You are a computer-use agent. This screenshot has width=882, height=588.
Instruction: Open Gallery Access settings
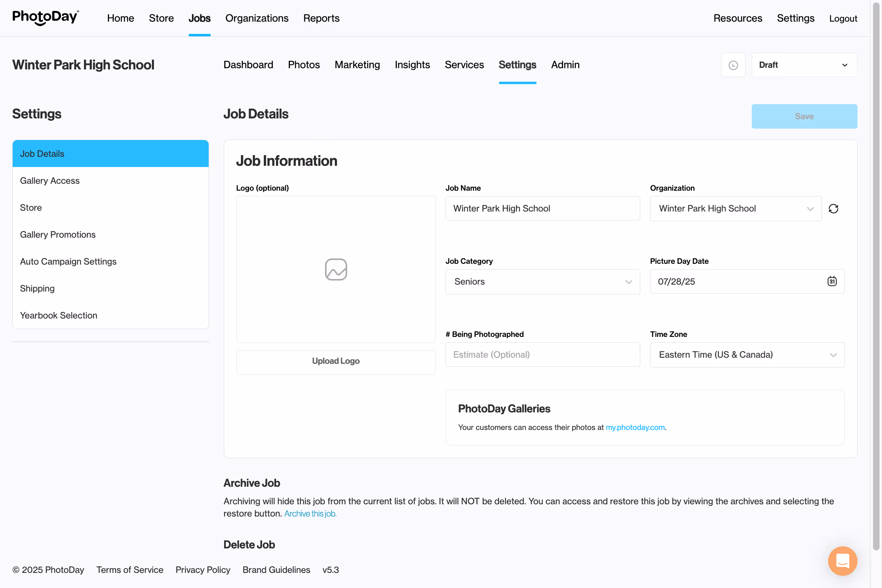[111, 180]
